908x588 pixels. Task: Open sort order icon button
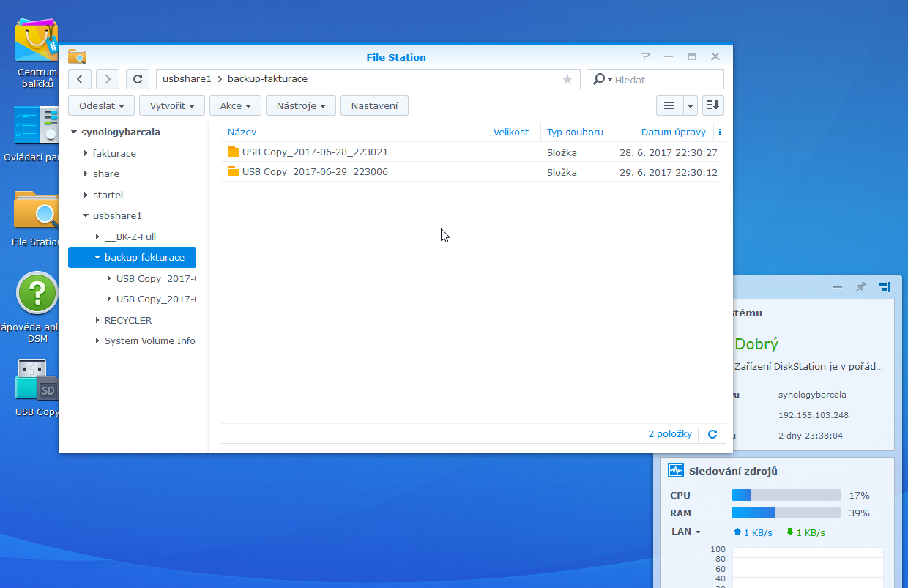point(713,105)
